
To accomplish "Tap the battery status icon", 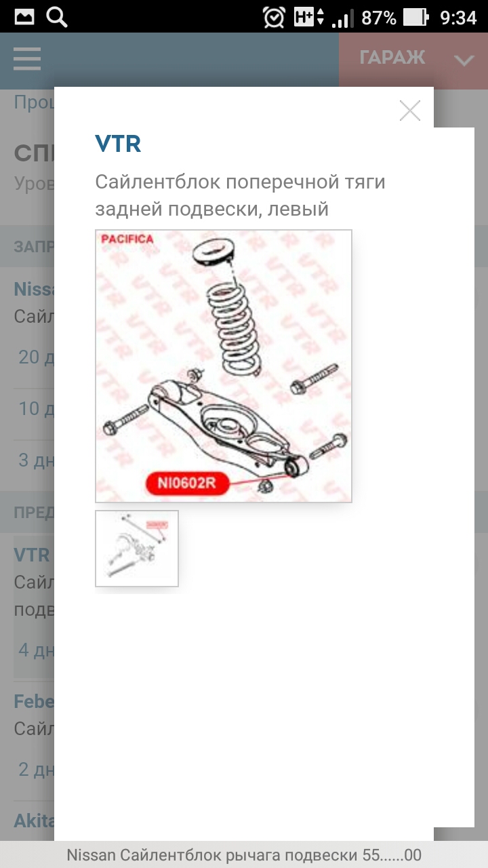I will click(x=416, y=18).
